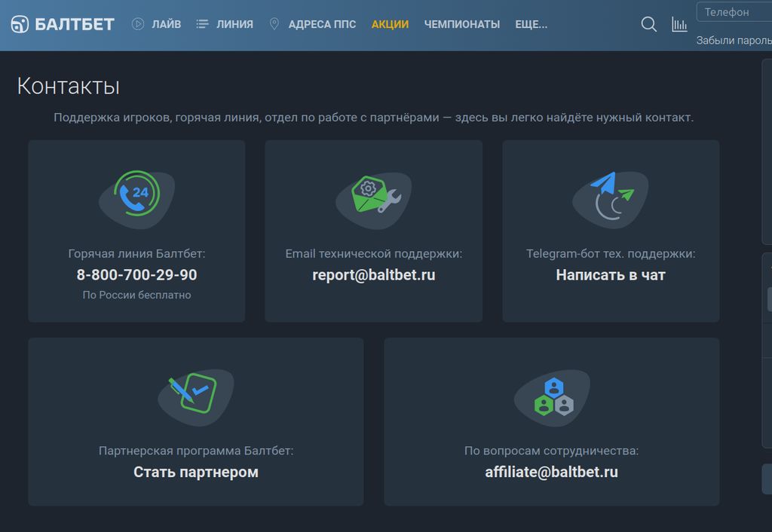The image size is (772, 532).
Task: Click the text По России бесплатно
Action: (x=137, y=295)
